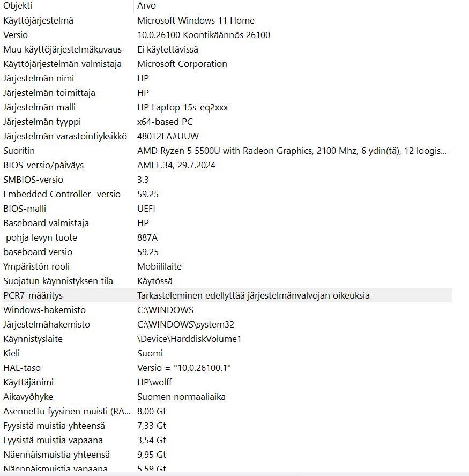Select the Käynnistyslaite row
Image resolution: width=469 pixels, height=476 pixels.
(x=227, y=339)
